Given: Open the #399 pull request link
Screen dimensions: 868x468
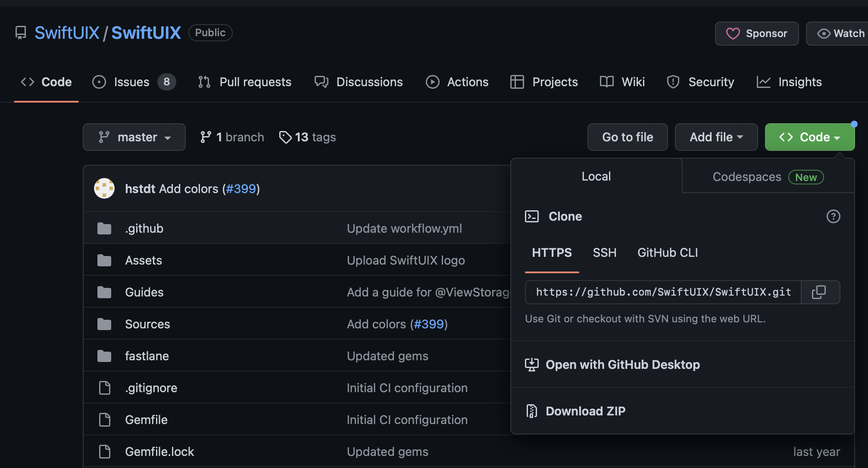Looking at the screenshot, I should [241, 189].
